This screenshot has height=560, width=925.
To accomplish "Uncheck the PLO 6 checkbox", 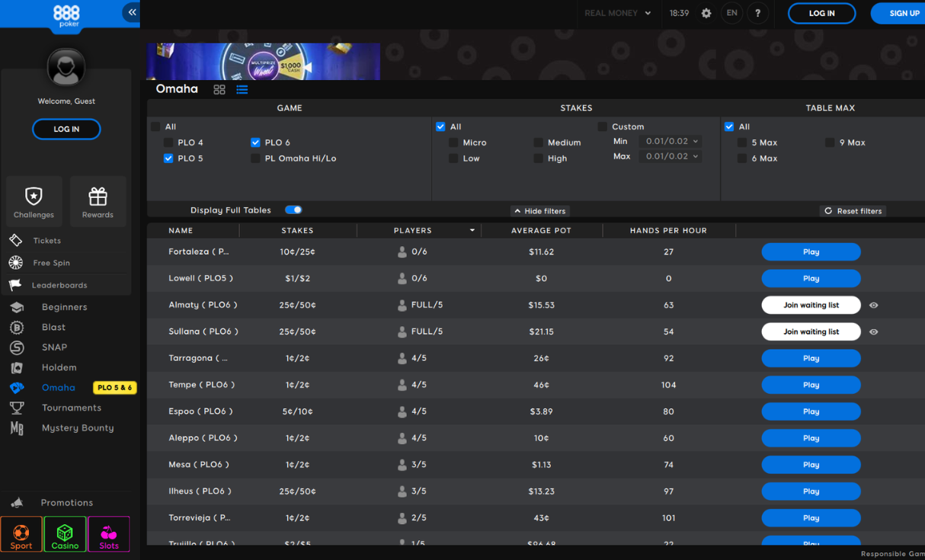I will pos(255,142).
